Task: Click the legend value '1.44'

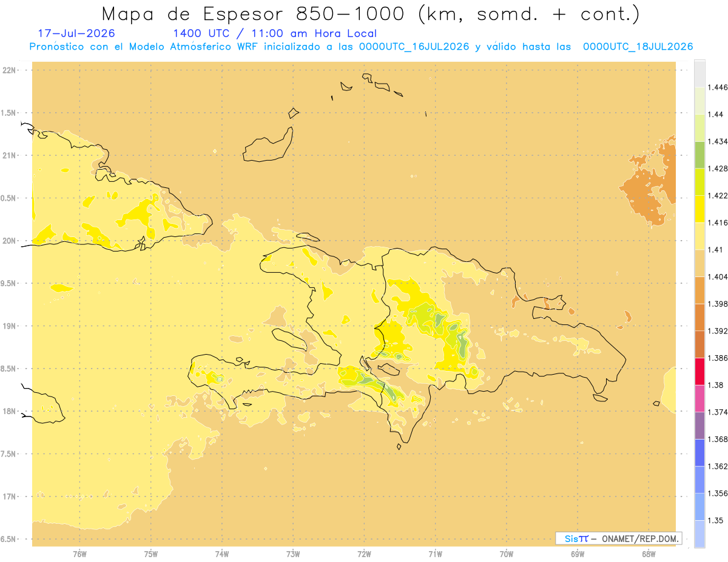Action: point(716,115)
